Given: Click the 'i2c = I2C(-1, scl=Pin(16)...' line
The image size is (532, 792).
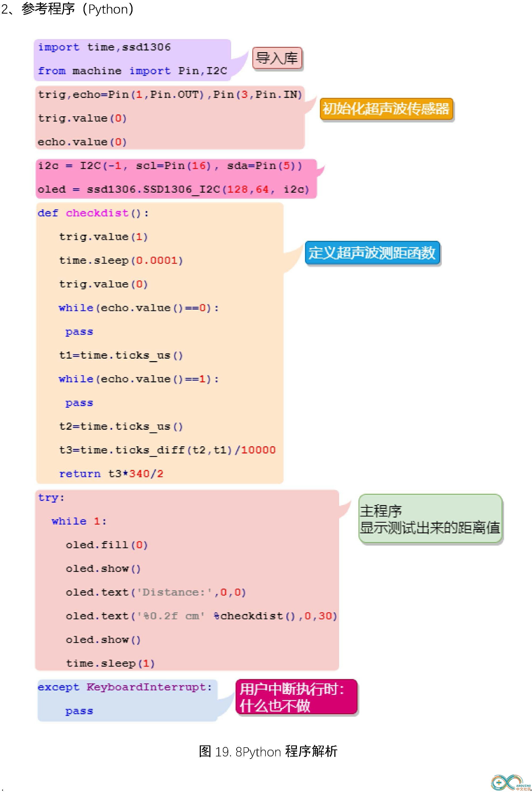Looking at the screenshot, I should (x=170, y=166).
